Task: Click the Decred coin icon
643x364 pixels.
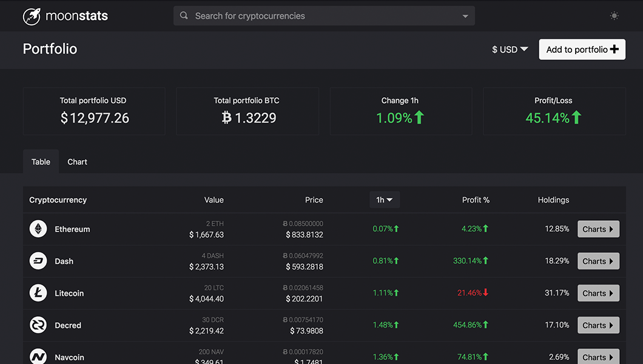Action: point(38,325)
